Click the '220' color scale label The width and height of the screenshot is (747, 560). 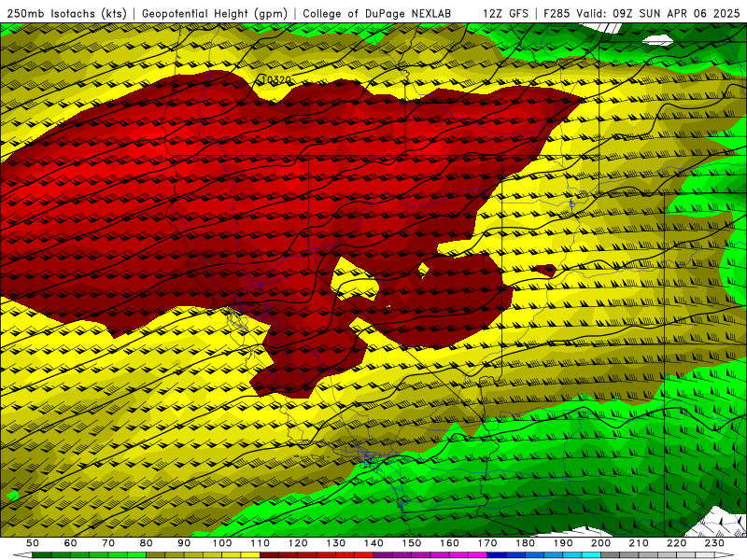[x=676, y=543]
